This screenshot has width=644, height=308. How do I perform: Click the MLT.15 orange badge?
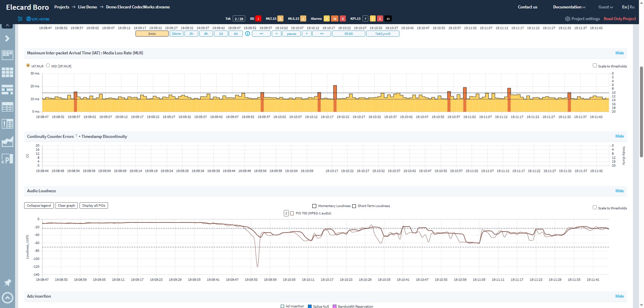tap(280, 19)
